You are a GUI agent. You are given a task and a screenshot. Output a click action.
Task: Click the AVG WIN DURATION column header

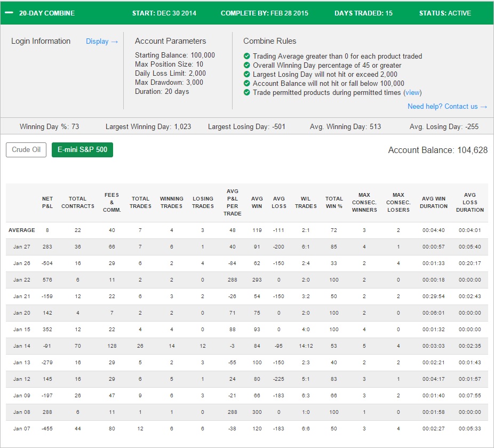click(x=434, y=202)
